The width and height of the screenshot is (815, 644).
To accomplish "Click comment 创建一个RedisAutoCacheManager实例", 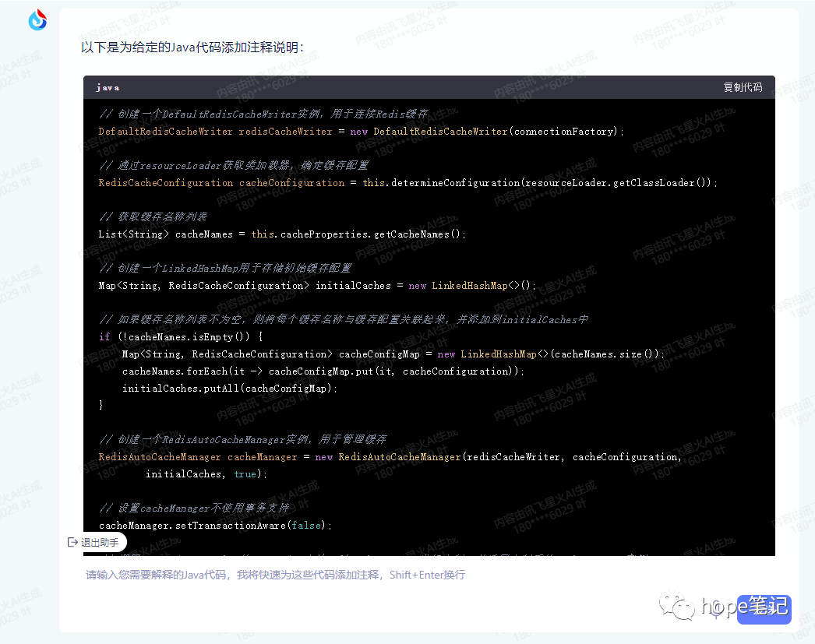I will (243, 439).
